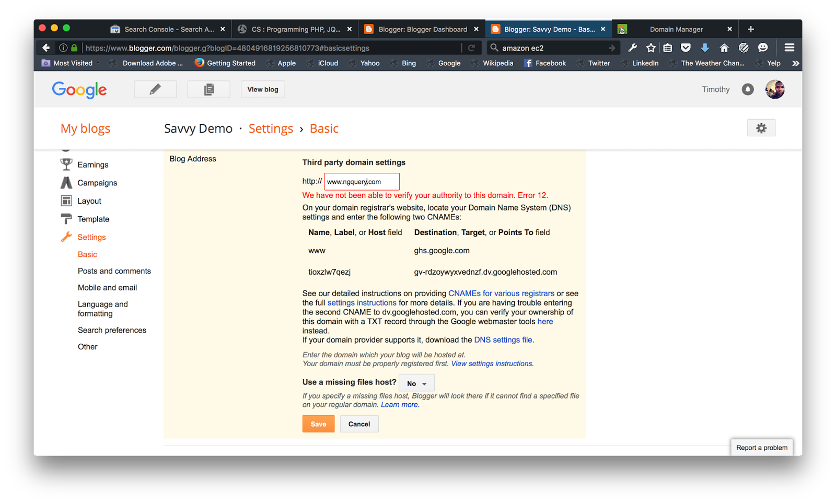Click the site information icon in address bar

[63, 48]
